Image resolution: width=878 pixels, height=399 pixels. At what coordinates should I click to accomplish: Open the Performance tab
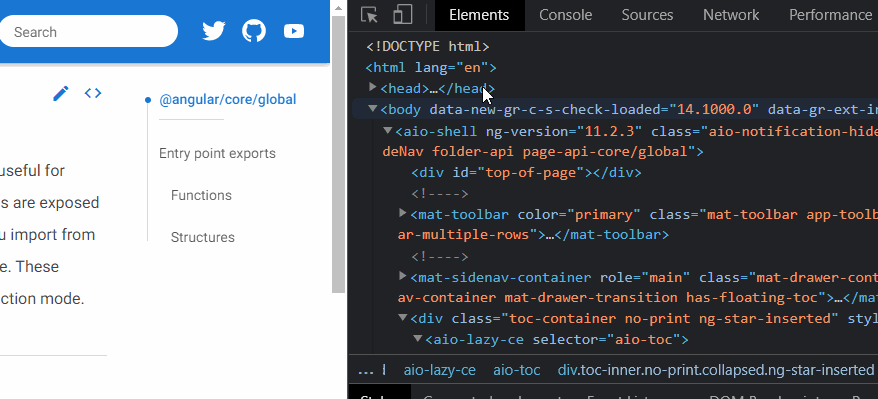(x=830, y=15)
